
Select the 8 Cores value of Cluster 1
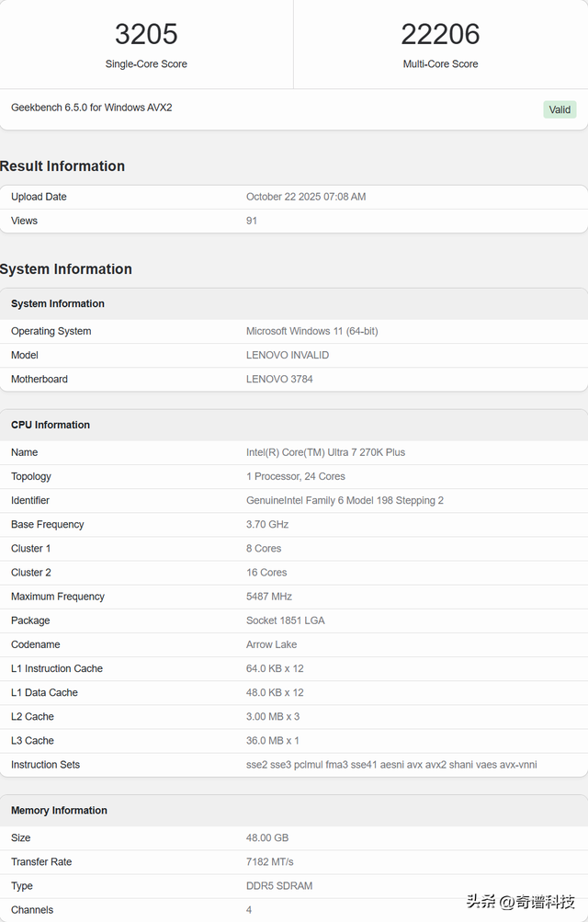tap(264, 549)
